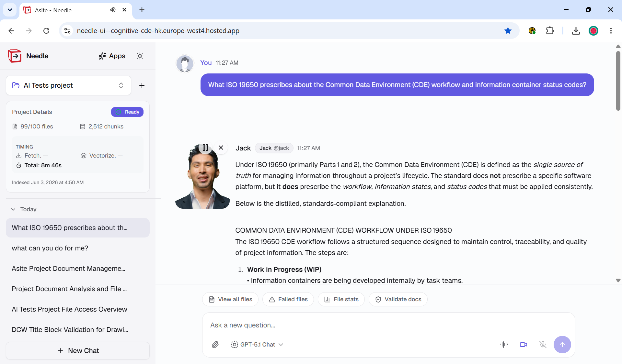Click the site information icon in address bar
Viewport: 622px width, 364px height.
pos(67,31)
